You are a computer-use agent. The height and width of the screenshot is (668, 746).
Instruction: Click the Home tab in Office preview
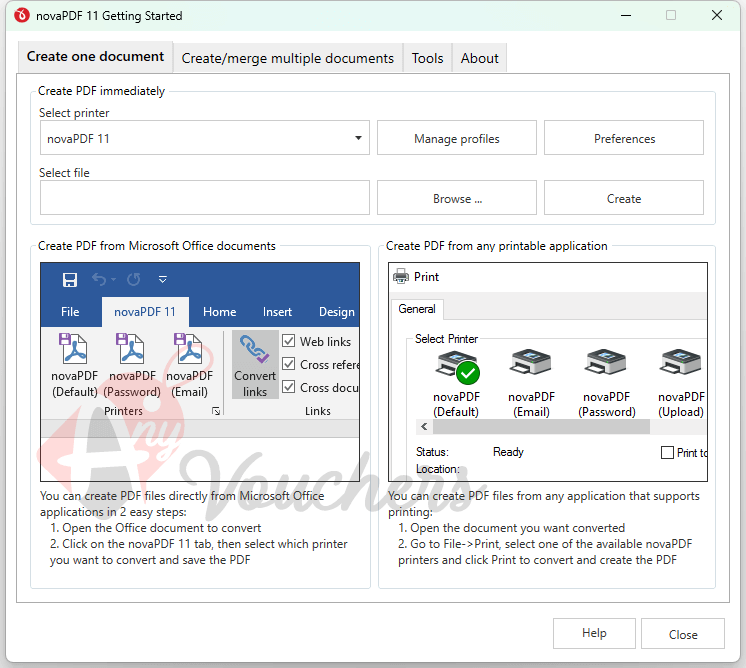(219, 312)
